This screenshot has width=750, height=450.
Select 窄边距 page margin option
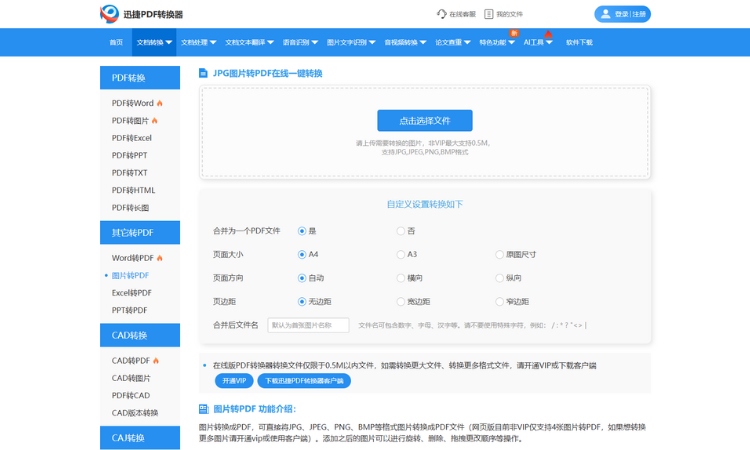point(498,301)
